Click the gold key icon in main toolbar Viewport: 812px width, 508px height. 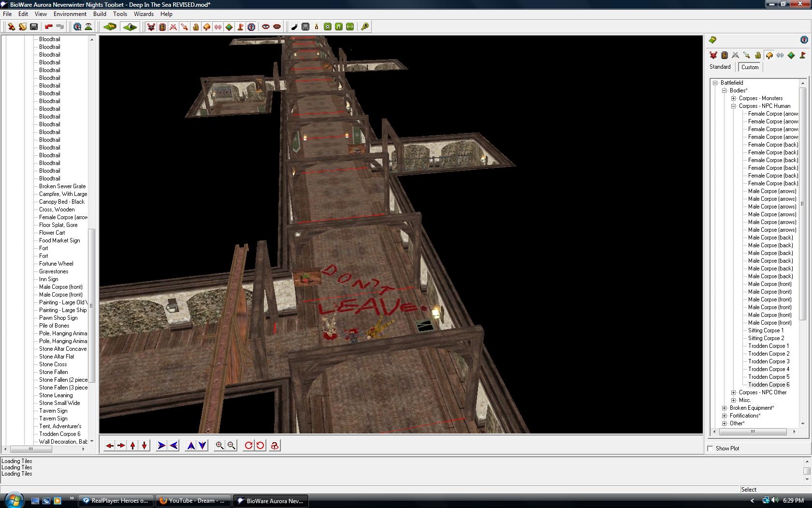365,27
